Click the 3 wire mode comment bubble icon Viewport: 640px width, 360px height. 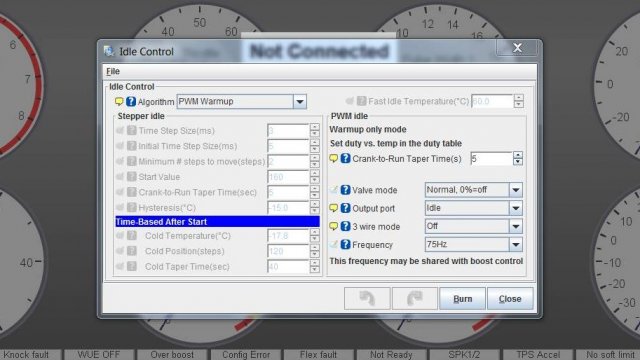[333, 226]
